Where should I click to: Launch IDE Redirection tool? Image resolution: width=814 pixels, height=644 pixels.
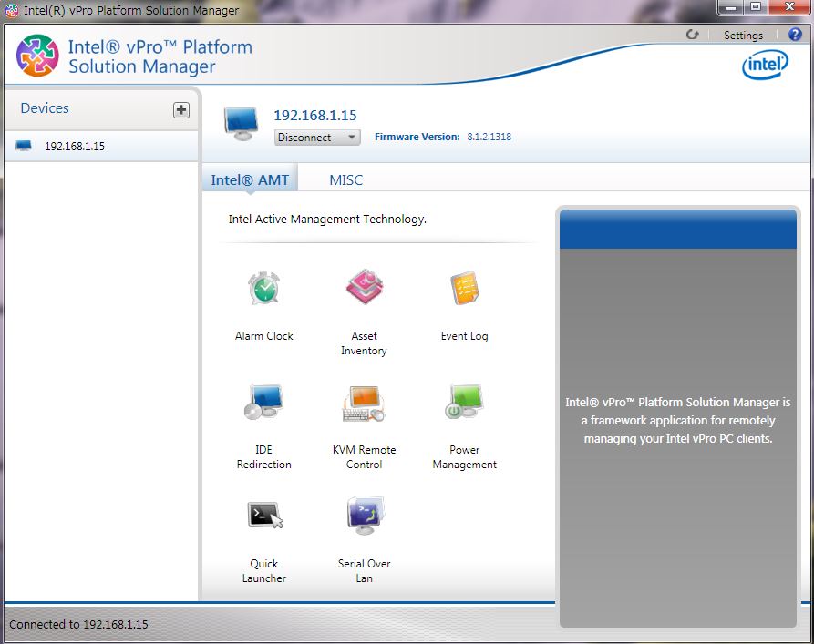click(x=264, y=403)
